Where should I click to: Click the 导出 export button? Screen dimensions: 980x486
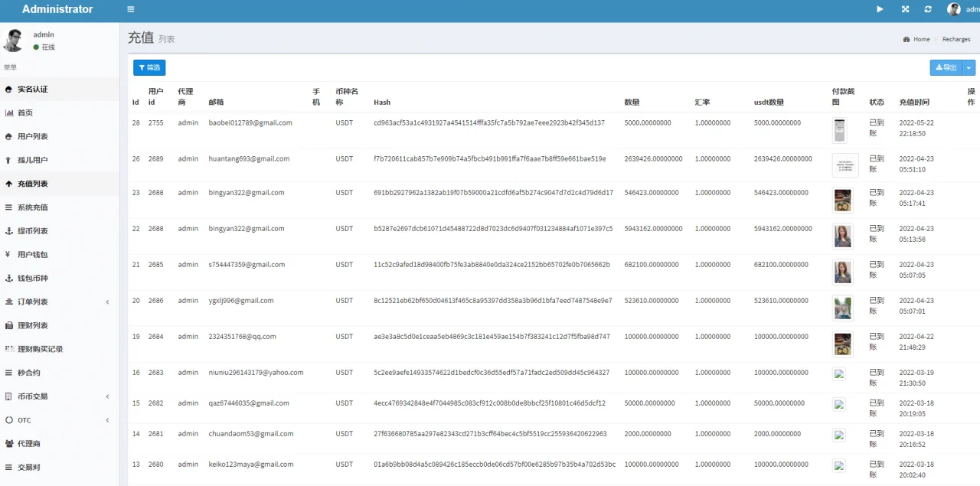point(946,67)
